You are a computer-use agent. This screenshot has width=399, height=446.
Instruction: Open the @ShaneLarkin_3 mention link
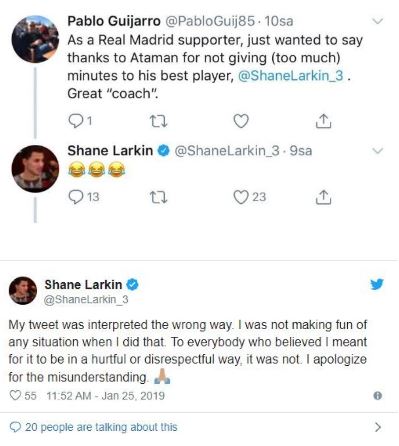coord(291,76)
